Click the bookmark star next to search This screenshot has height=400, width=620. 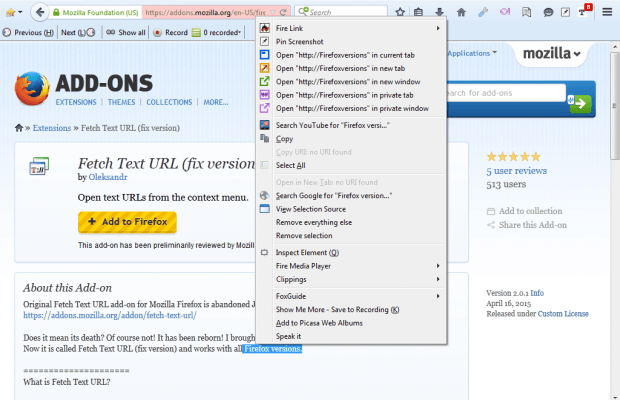tap(400, 12)
